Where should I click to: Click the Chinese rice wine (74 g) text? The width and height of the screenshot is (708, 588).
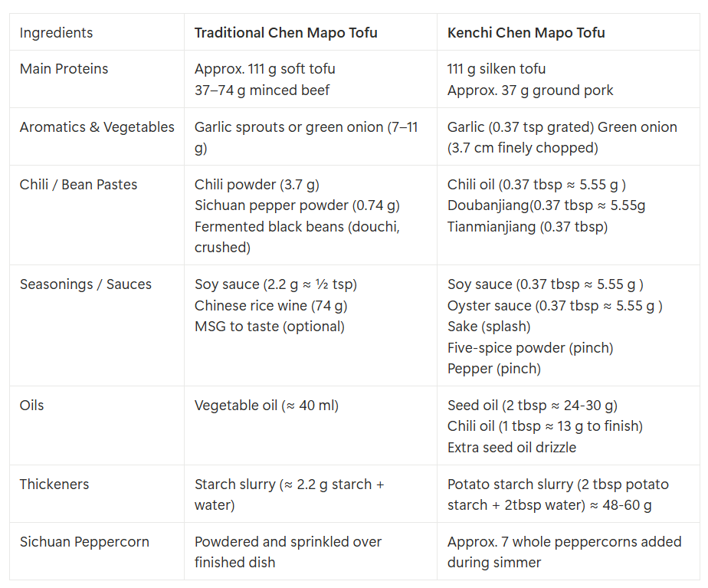click(x=271, y=306)
